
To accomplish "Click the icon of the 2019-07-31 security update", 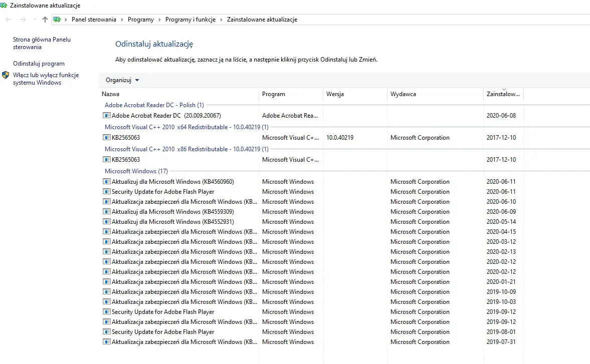I will point(107,342).
